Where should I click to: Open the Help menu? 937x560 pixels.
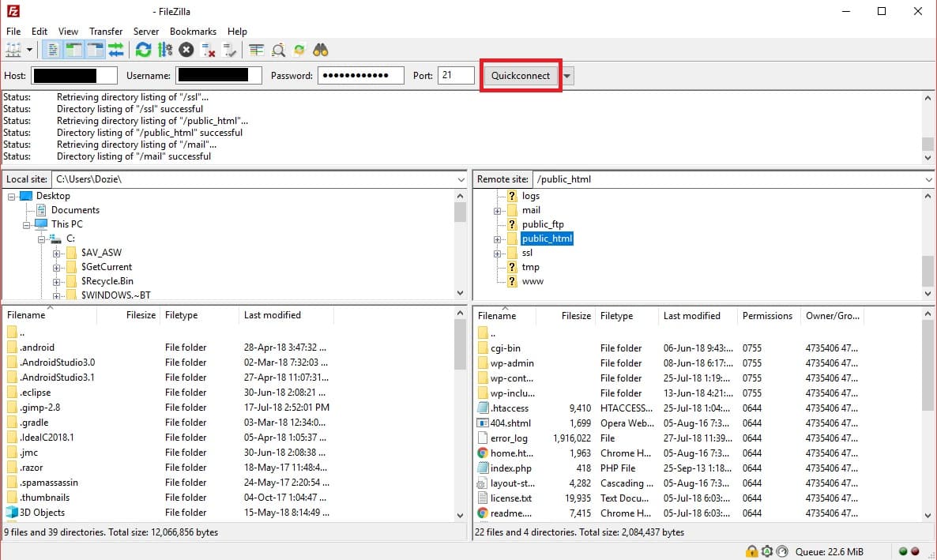[237, 31]
